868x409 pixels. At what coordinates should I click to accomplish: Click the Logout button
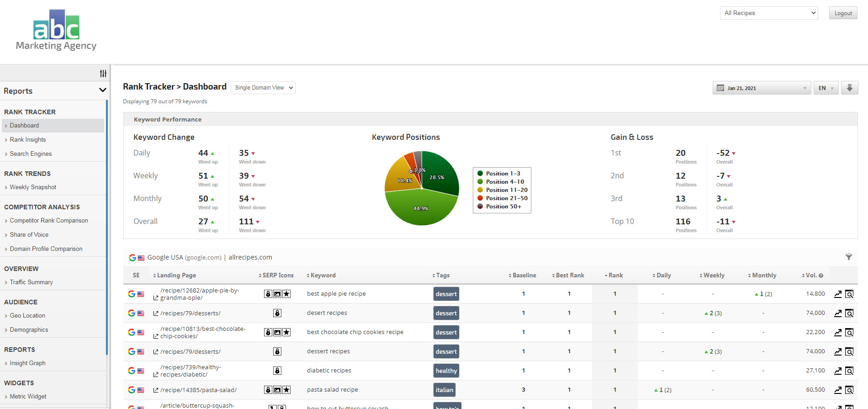[843, 13]
